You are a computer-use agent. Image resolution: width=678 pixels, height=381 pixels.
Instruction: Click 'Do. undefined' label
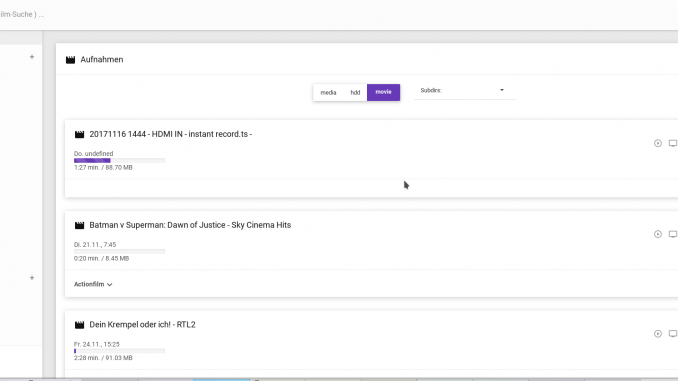pyautogui.click(x=93, y=154)
